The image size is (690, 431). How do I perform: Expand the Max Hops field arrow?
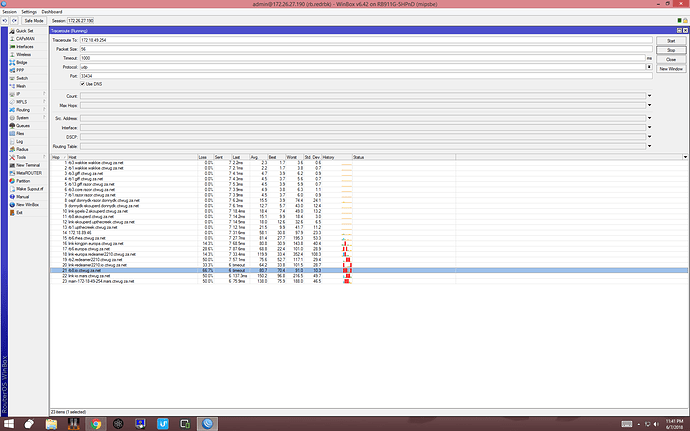coord(649,105)
